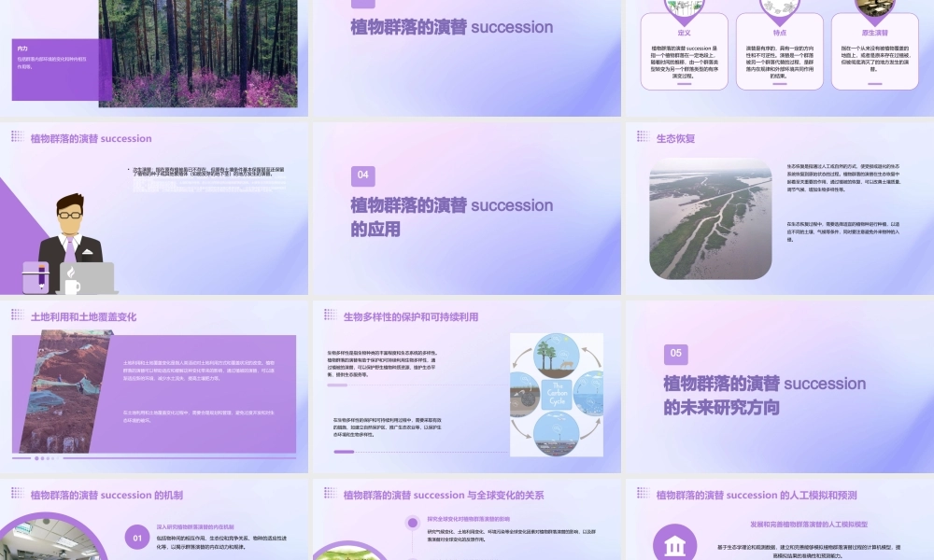Click the 深入研究植物群落演替的内在机制 heading
934x560 pixels.
(195, 527)
